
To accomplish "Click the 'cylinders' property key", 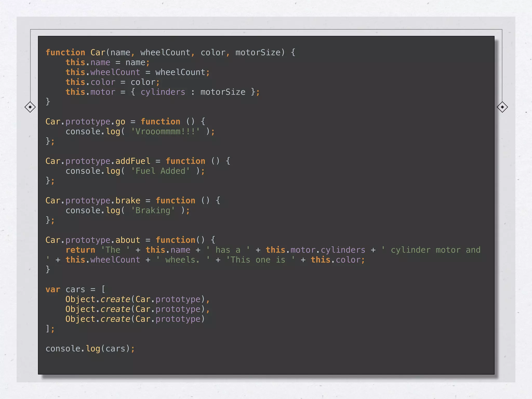I will [x=163, y=92].
